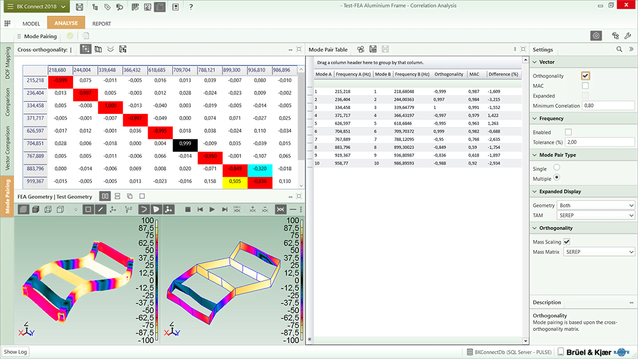The width and height of the screenshot is (638, 364).
Task: Stop the mode shape animation
Action: coord(188,210)
